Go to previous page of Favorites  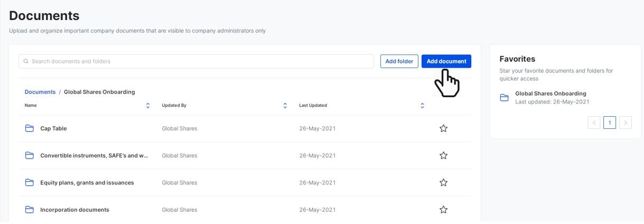click(594, 123)
